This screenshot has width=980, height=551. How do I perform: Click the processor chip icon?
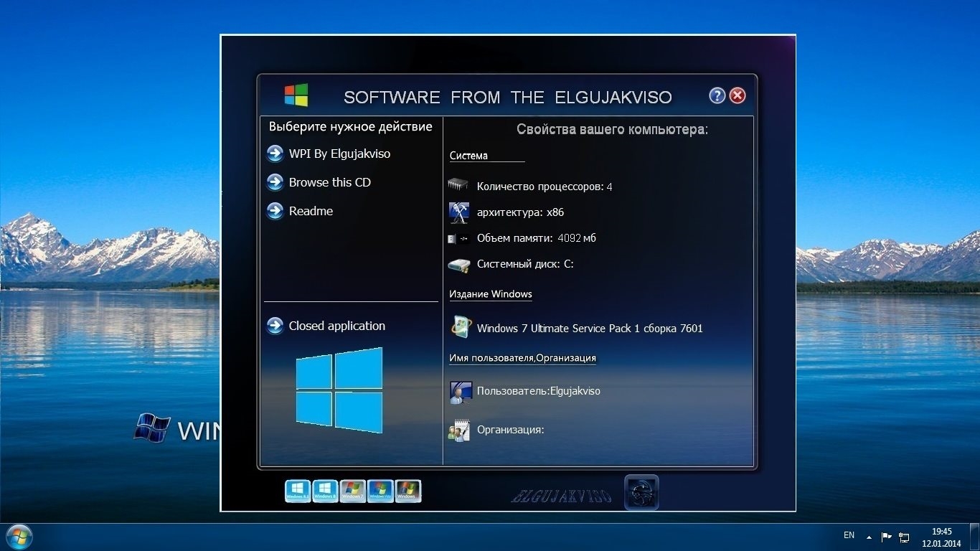pos(458,186)
